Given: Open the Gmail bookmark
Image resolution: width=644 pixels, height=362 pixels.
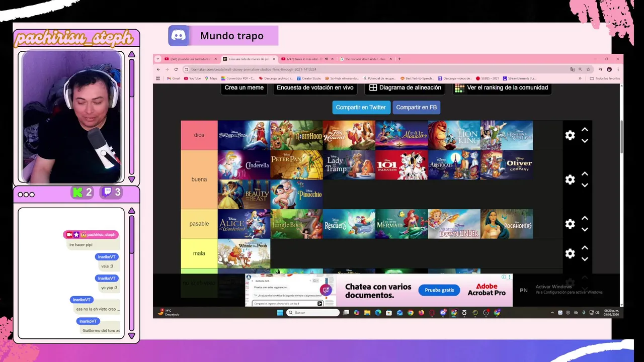Looking at the screenshot, I should (x=174, y=78).
